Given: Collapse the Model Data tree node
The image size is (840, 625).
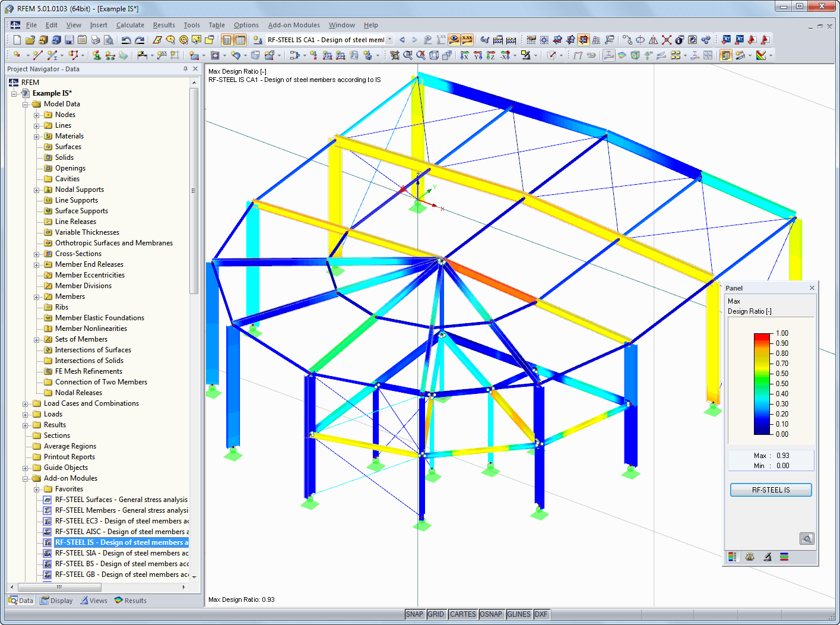Looking at the screenshot, I should (26, 105).
